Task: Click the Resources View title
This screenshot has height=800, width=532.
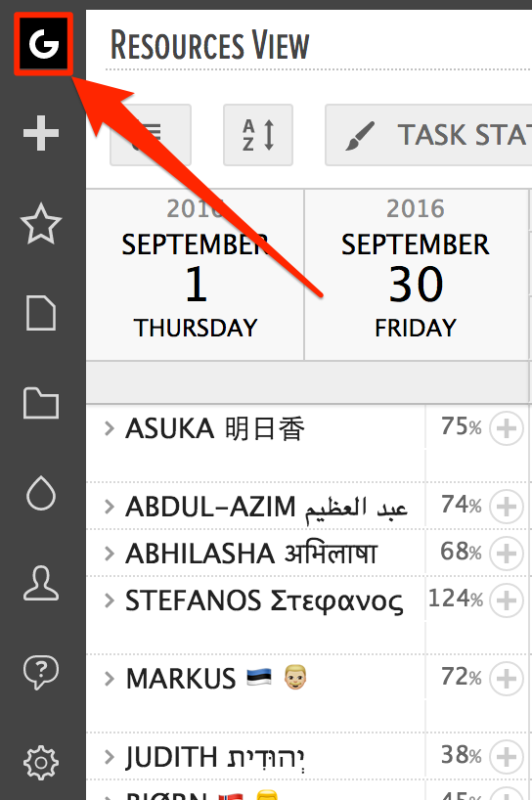Action: click(x=209, y=45)
